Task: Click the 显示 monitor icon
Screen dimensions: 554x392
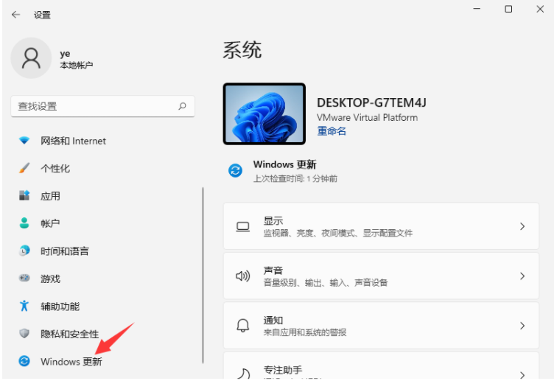Action: click(242, 226)
